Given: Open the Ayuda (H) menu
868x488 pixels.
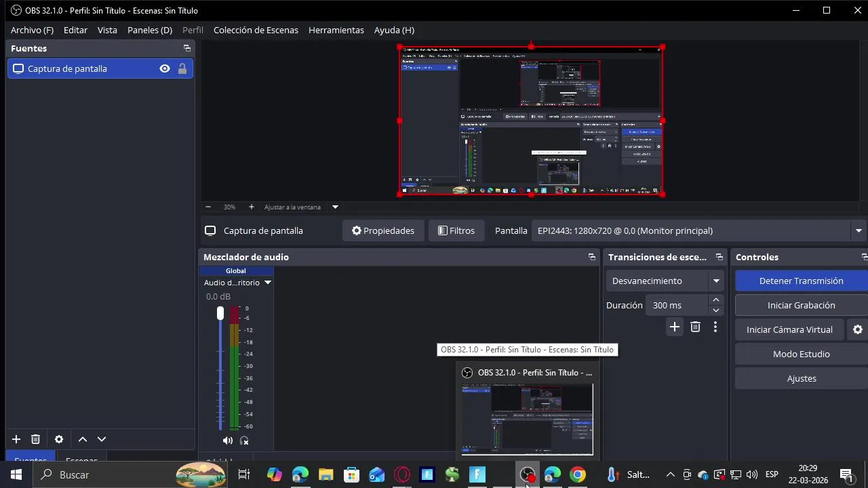Looking at the screenshot, I should 394,30.
